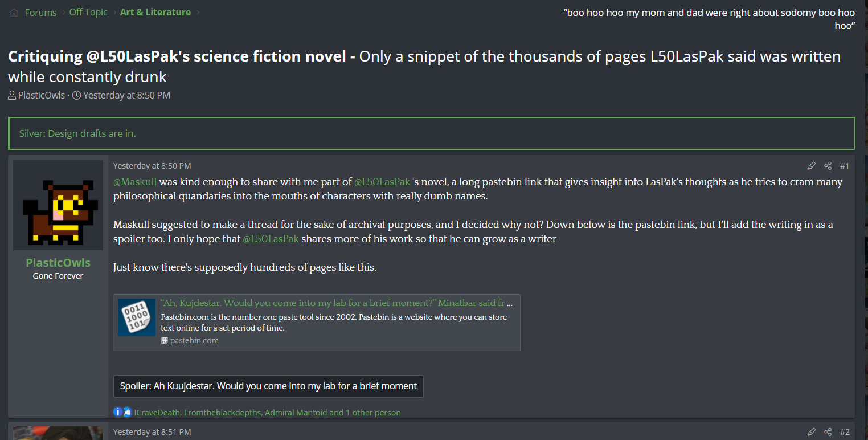Open the Art & Literature section
Screen dimensions: 868x440
pyautogui.click(x=155, y=13)
